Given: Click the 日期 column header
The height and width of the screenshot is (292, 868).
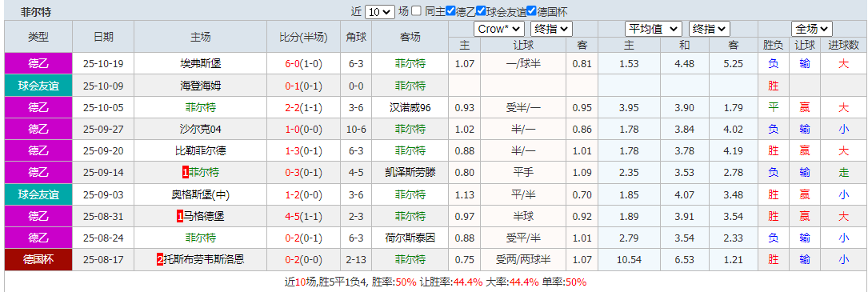Looking at the screenshot, I should (103, 37).
